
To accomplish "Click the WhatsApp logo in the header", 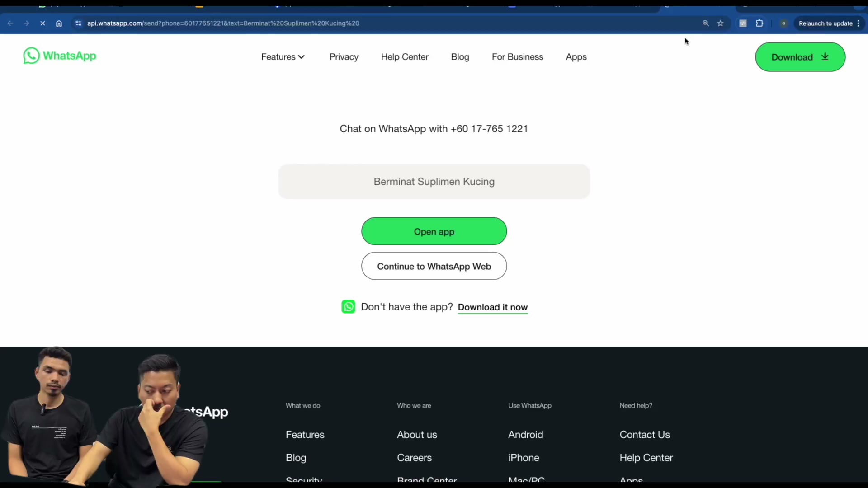I will click(x=60, y=56).
